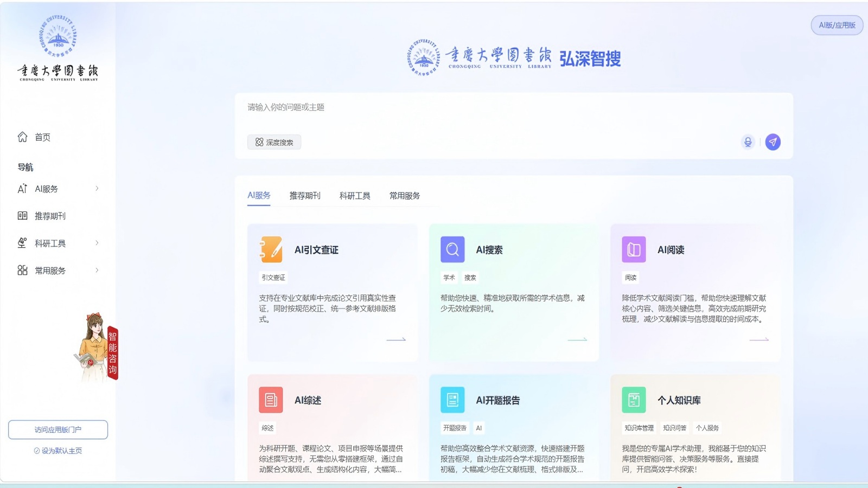Image resolution: width=868 pixels, height=488 pixels.
Task: Click the 学术 tag on AI搜索
Action: pos(449,278)
